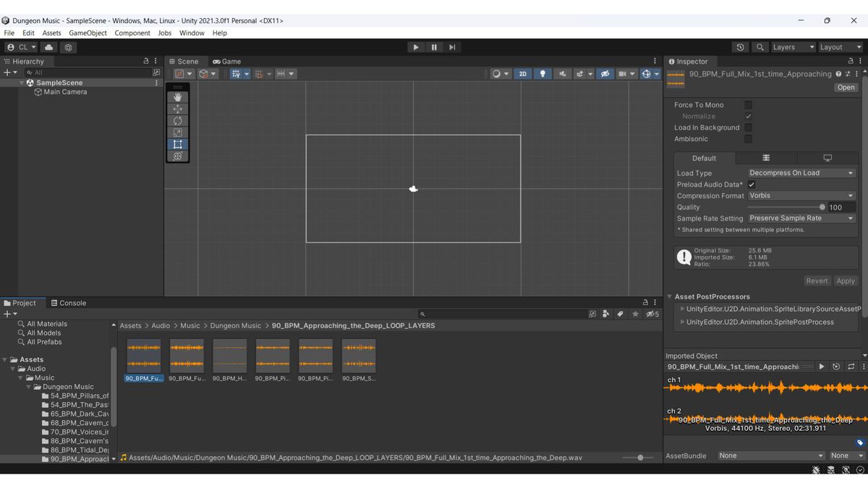Uncheck Preload Audio Data checkbox

[752, 184]
